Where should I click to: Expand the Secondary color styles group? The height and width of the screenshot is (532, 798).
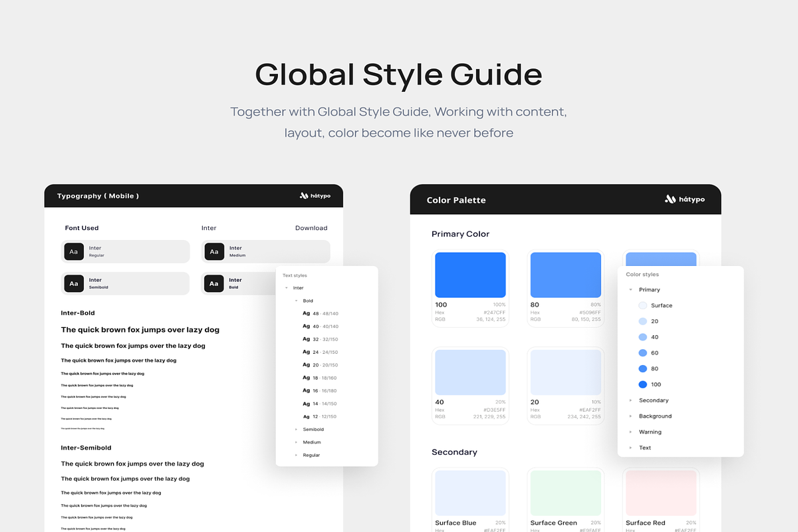click(x=630, y=400)
